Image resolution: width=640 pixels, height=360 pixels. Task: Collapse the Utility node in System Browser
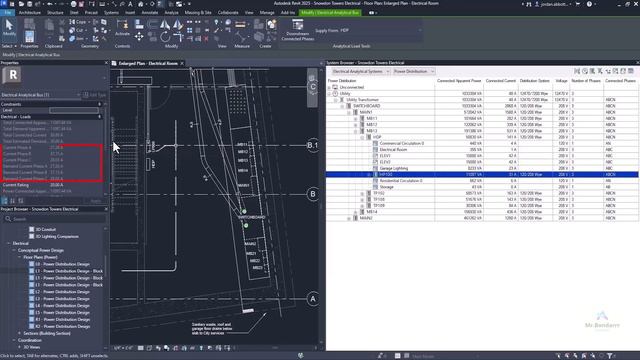(x=329, y=93)
